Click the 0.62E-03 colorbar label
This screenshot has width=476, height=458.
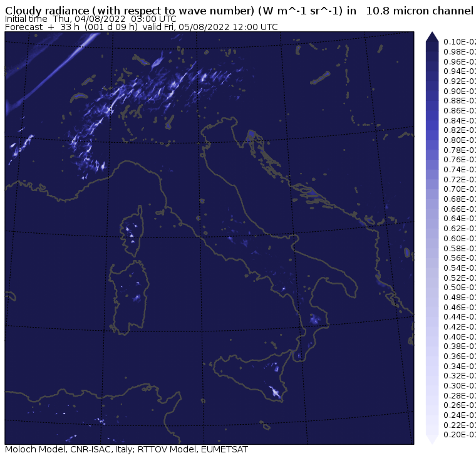tap(459, 229)
